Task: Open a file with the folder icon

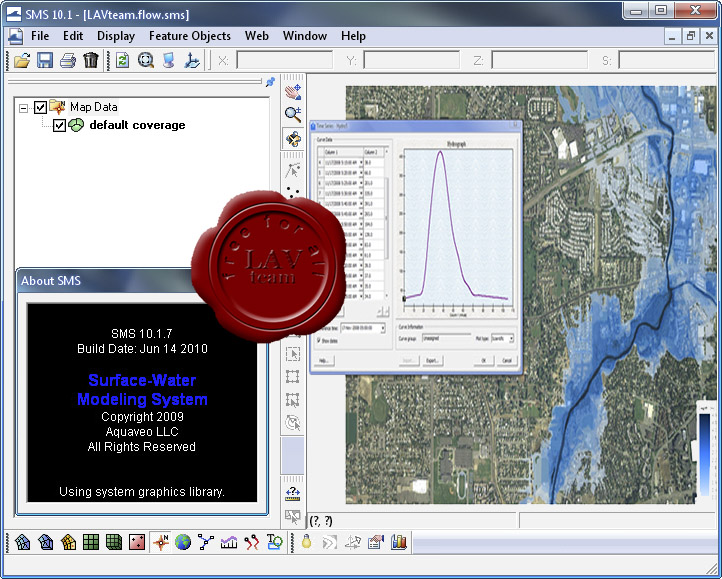Action: click(x=22, y=60)
